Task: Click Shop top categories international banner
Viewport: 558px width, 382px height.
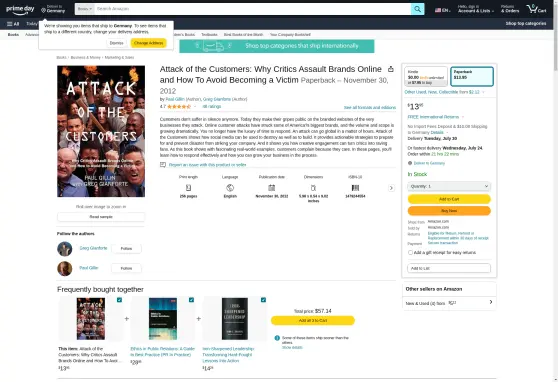Action: tap(277, 46)
